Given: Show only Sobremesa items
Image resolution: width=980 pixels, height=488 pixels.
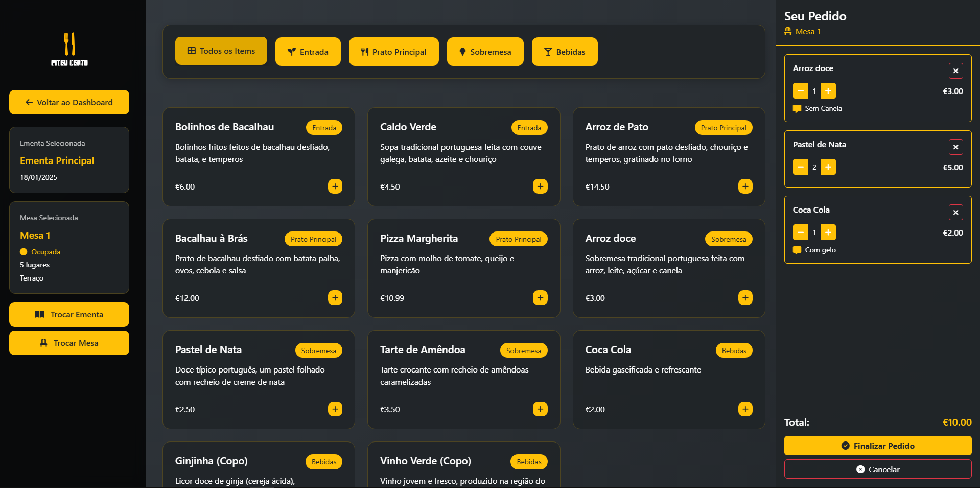Looking at the screenshot, I should pos(485,52).
